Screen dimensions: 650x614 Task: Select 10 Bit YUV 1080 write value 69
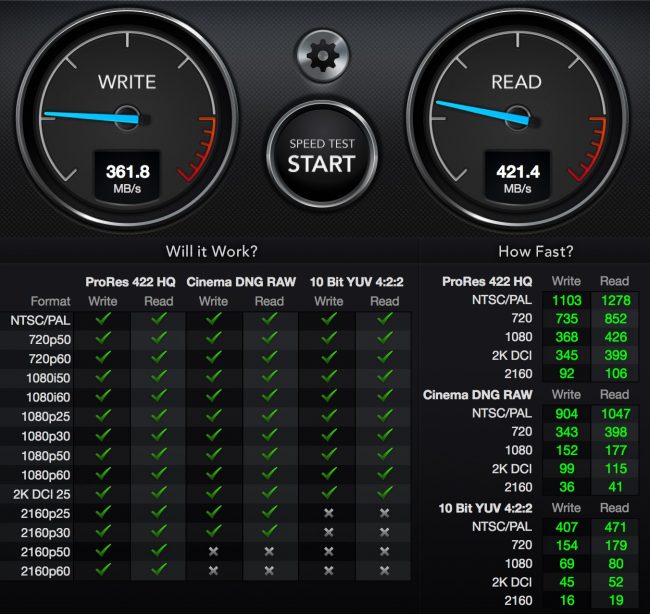(x=567, y=563)
